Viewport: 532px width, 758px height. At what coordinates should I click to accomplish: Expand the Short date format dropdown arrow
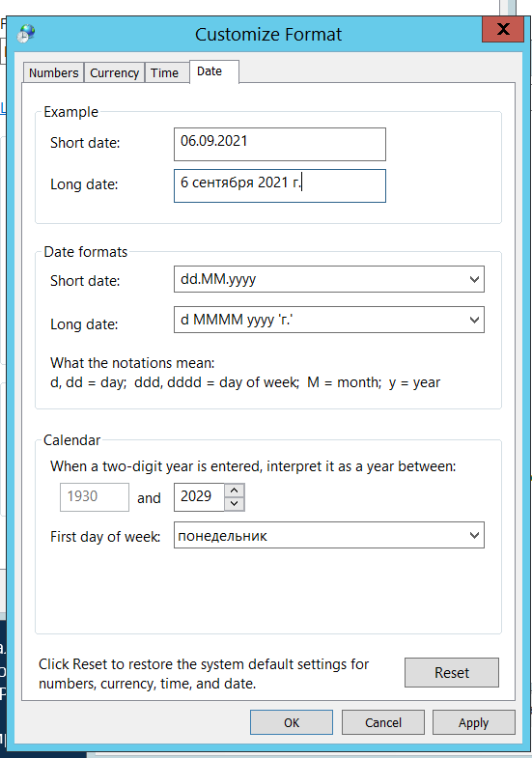[474, 279]
